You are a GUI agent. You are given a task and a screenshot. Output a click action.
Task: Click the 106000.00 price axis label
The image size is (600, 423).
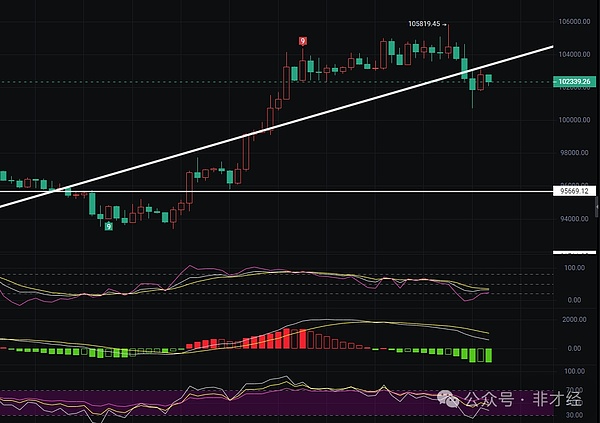pos(573,21)
